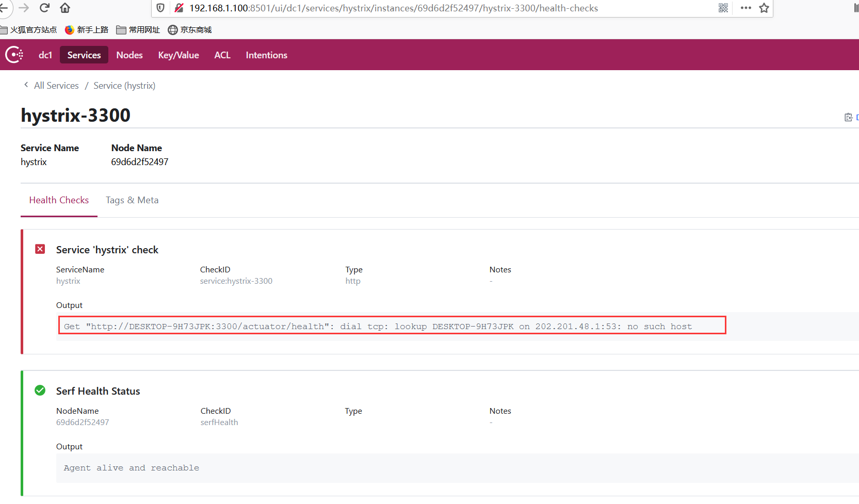This screenshot has width=859, height=504.
Task: Open the tracking protection shield icon
Action: point(160,8)
